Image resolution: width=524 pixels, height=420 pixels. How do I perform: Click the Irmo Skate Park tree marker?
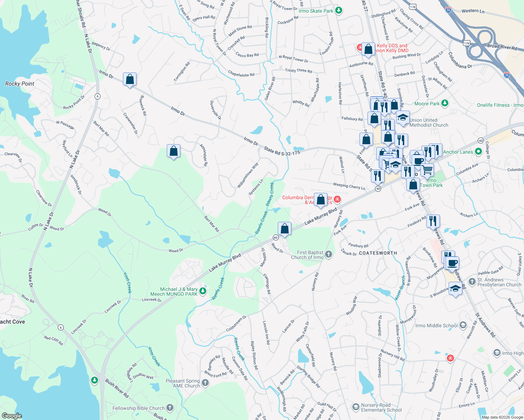tap(338, 10)
